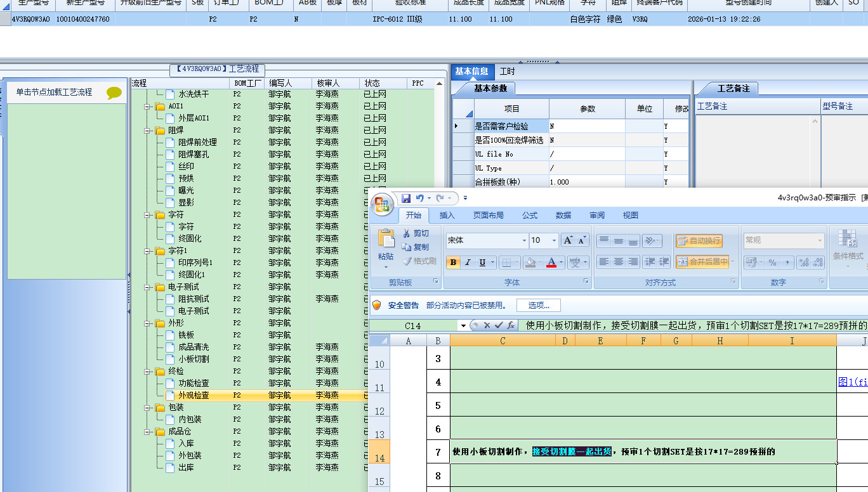
Task: Click the insert function fx icon
Action: [511, 325]
